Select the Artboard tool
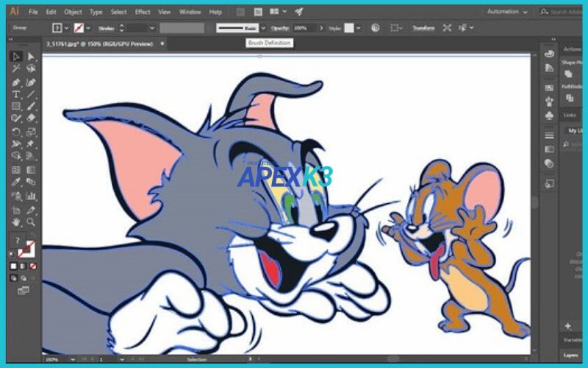Screen dimensions: 588x368 pos(16,210)
